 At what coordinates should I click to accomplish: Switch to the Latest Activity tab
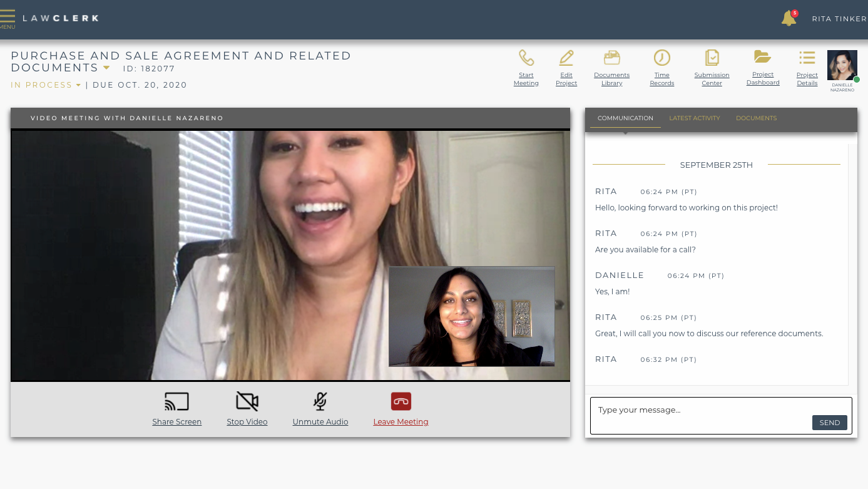pos(695,118)
